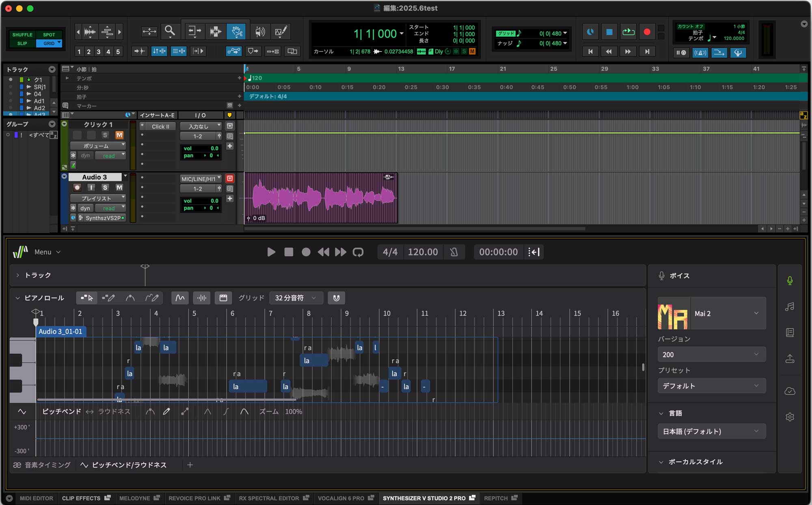The width and height of the screenshot is (812, 505).
Task: Open the cloud side panel
Action: tap(790, 391)
